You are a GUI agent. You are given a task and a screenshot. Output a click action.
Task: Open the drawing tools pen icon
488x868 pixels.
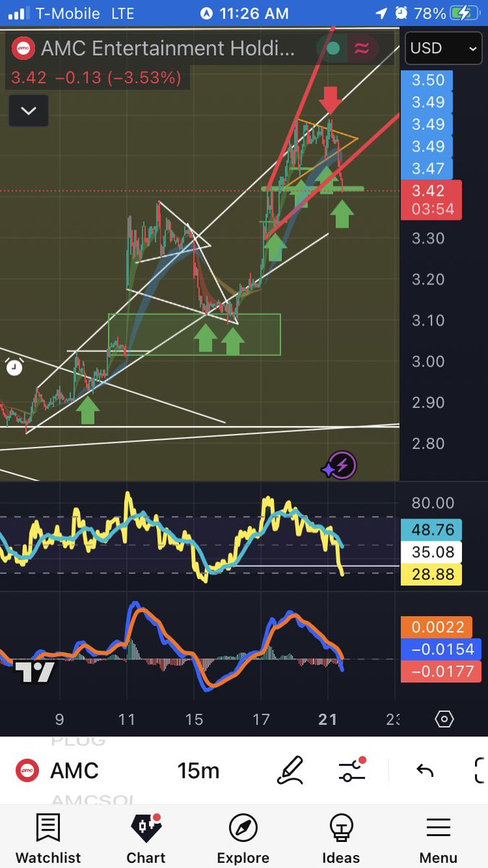pos(291,770)
